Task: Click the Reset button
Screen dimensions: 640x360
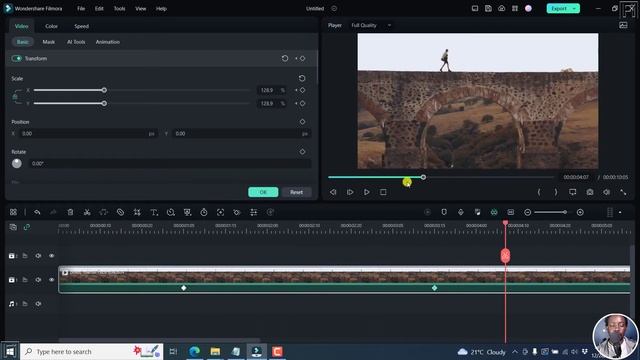Action: pos(297,192)
